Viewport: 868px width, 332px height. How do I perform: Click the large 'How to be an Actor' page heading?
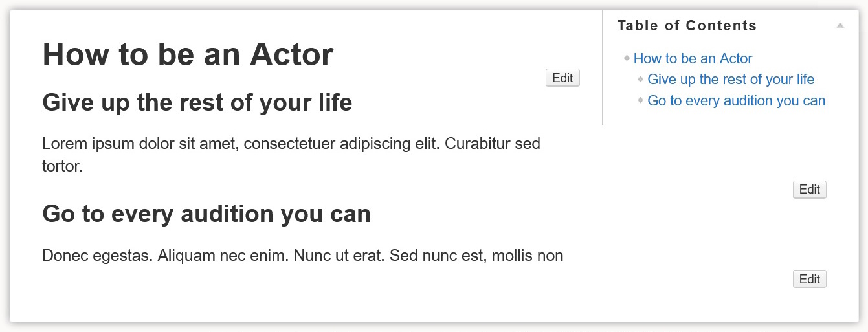188,54
